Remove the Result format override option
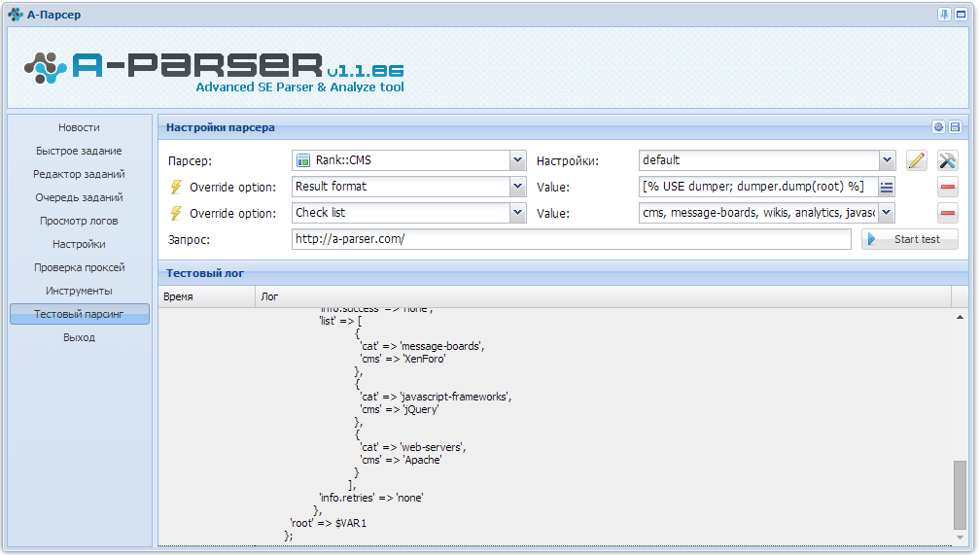This screenshot has height=555, width=980. pyautogui.click(x=948, y=187)
